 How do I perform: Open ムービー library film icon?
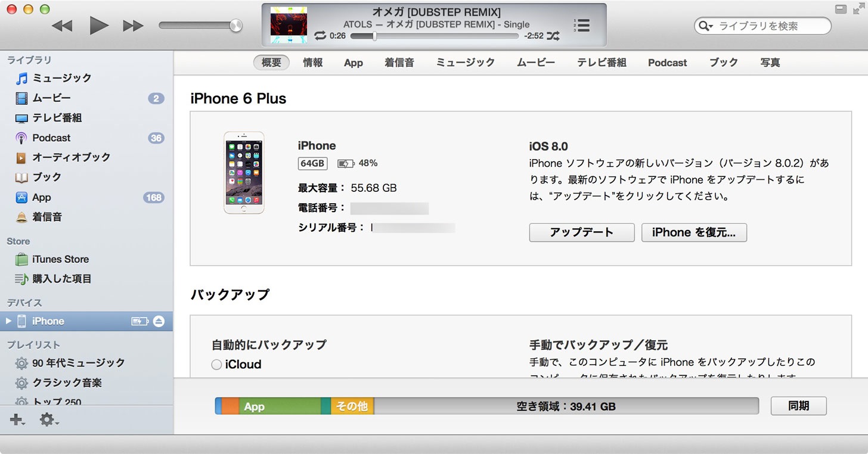point(21,98)
